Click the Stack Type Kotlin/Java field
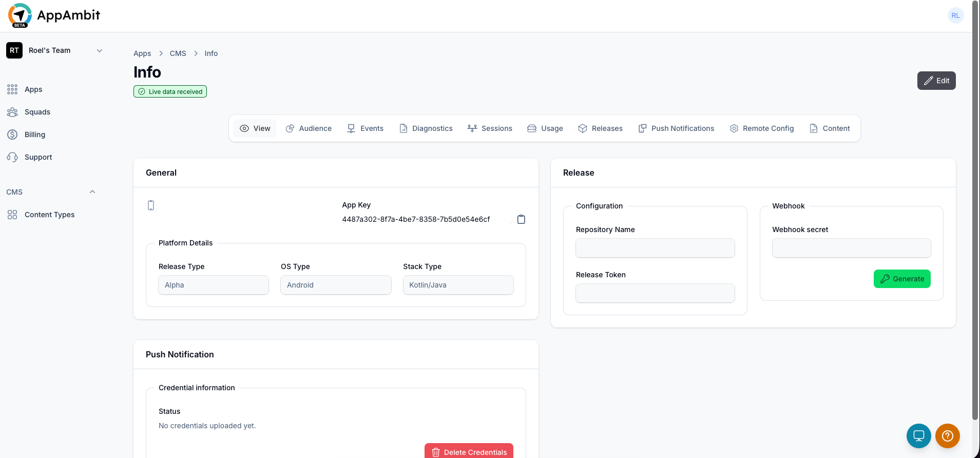This screenshot has height=458, width=980. coord(458,285)
